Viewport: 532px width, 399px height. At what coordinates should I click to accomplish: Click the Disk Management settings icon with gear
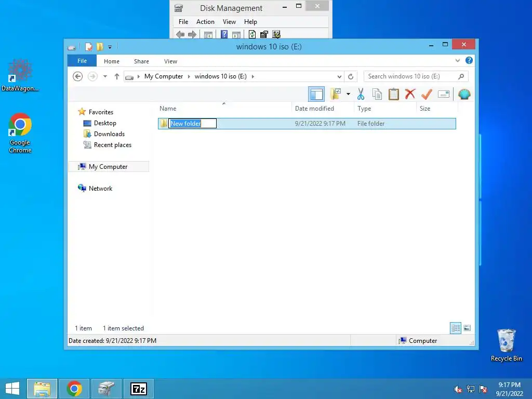tap(276, 34)
